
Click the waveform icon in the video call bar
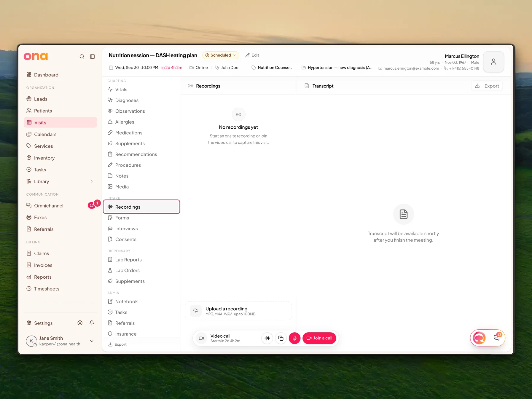click(x=267, y=338)
